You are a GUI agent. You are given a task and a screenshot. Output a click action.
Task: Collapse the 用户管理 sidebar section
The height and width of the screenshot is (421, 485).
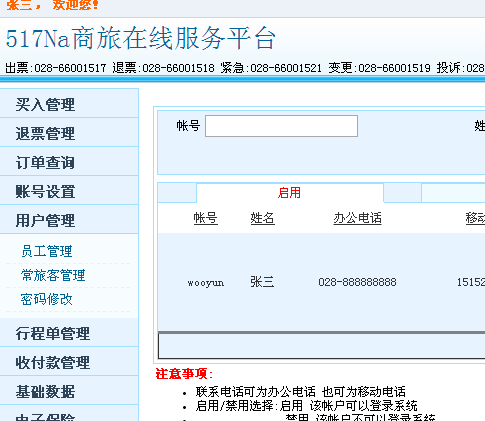[69, 220]
